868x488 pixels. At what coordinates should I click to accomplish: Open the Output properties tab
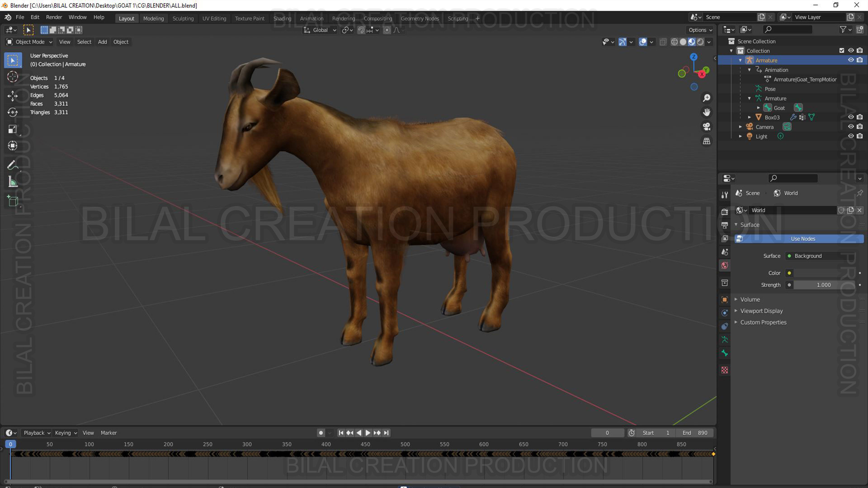point(724,225)
